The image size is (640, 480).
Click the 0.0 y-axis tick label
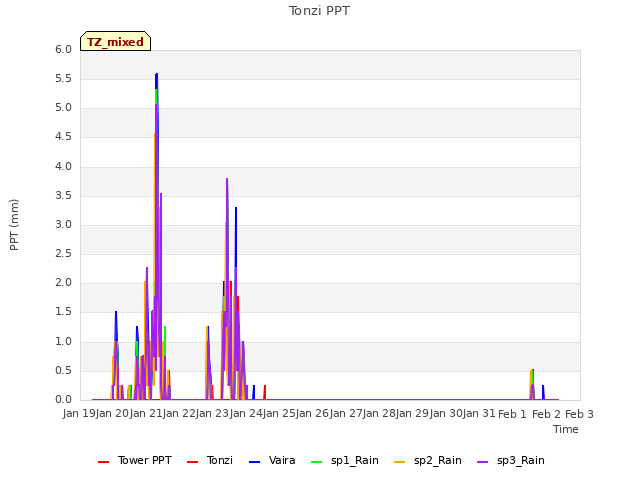pos(63,400)
